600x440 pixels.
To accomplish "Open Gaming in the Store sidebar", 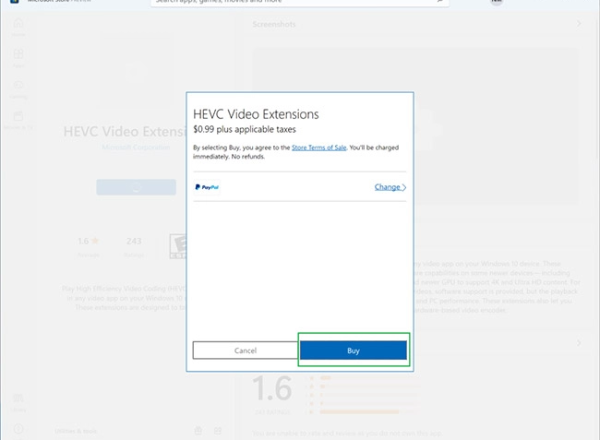I will click(x=18, y=89).
